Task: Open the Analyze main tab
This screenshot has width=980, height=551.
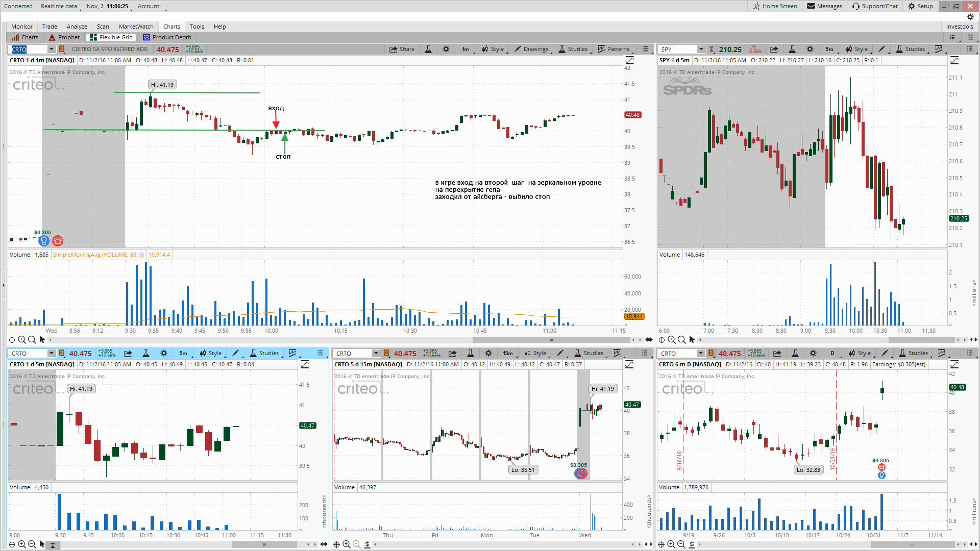Action: 77,27
